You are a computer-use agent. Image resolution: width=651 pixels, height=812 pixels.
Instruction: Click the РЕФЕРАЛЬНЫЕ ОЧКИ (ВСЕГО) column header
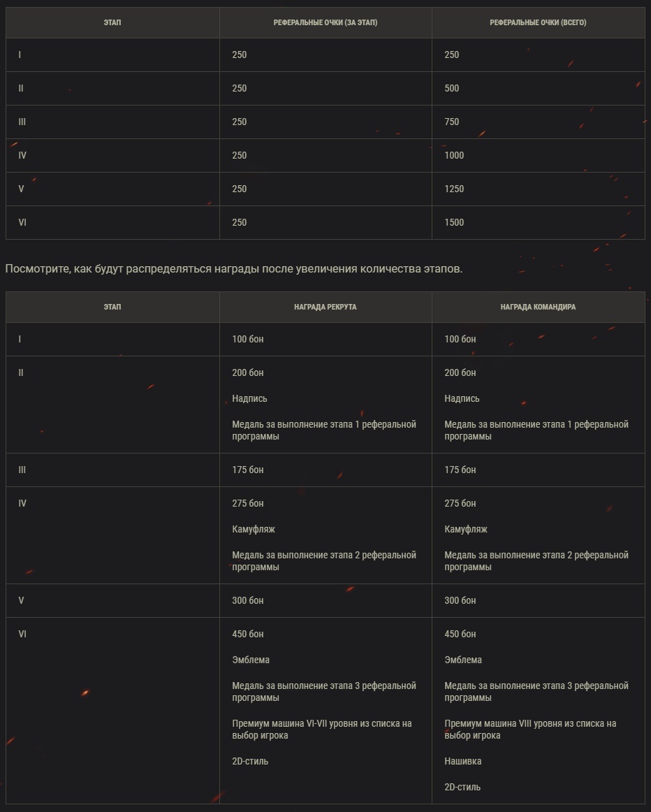pos(538,23)
